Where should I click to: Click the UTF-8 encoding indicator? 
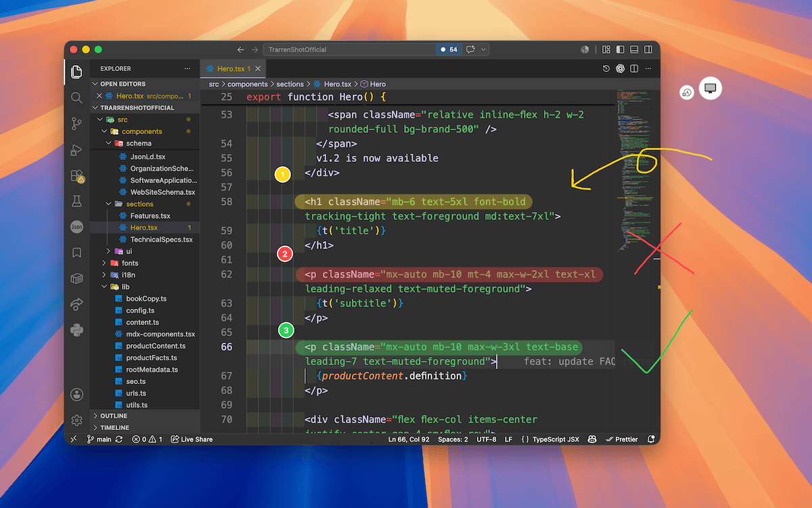(x=486, y=439)
